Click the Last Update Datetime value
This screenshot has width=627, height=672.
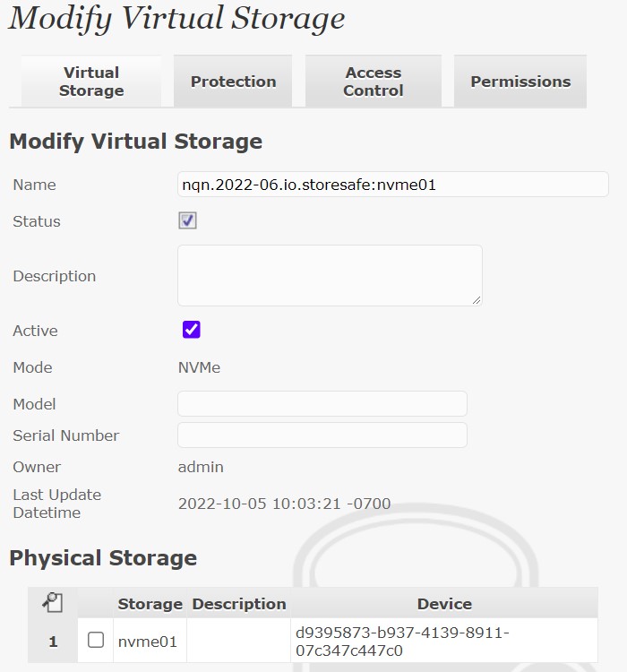[284, 504]
